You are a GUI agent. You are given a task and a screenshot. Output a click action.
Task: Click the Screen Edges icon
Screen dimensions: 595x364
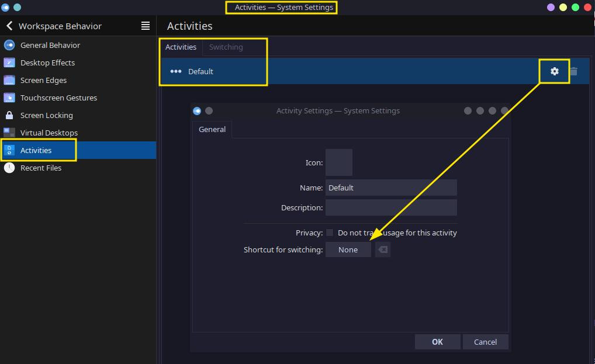click(9, 80)
